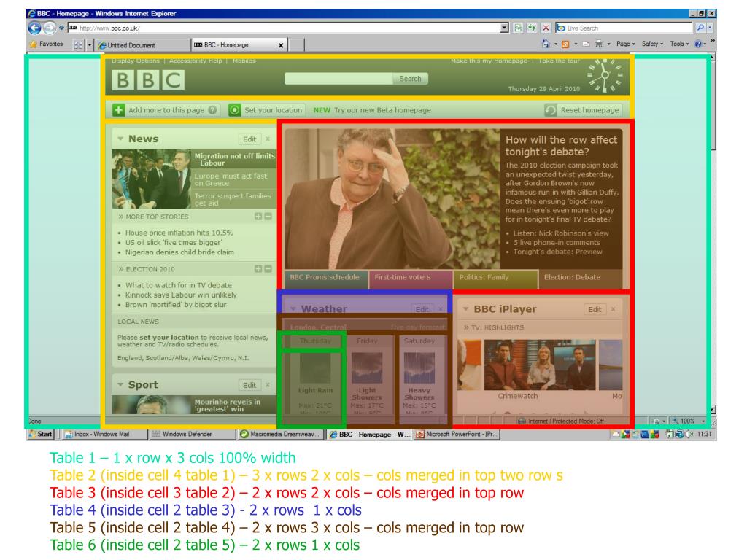Open the Safety menu dropdown
747x560 pixels.
click(653, 44)
